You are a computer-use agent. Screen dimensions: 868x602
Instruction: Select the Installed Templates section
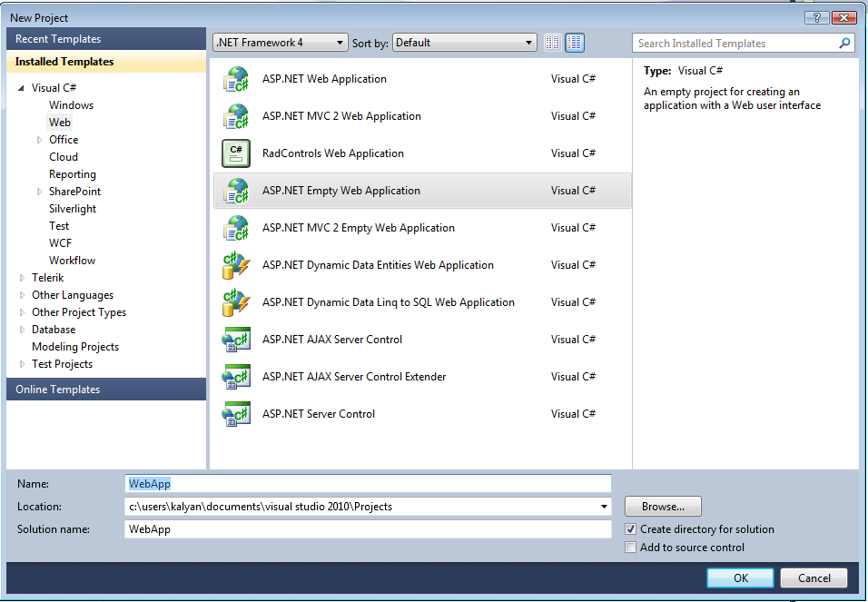(106, 62)
